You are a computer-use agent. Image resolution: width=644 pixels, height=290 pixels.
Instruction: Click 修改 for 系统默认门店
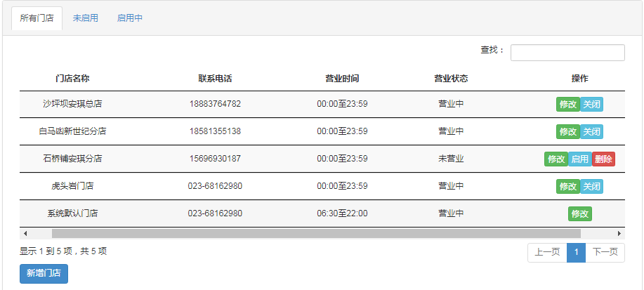(580, 213)
